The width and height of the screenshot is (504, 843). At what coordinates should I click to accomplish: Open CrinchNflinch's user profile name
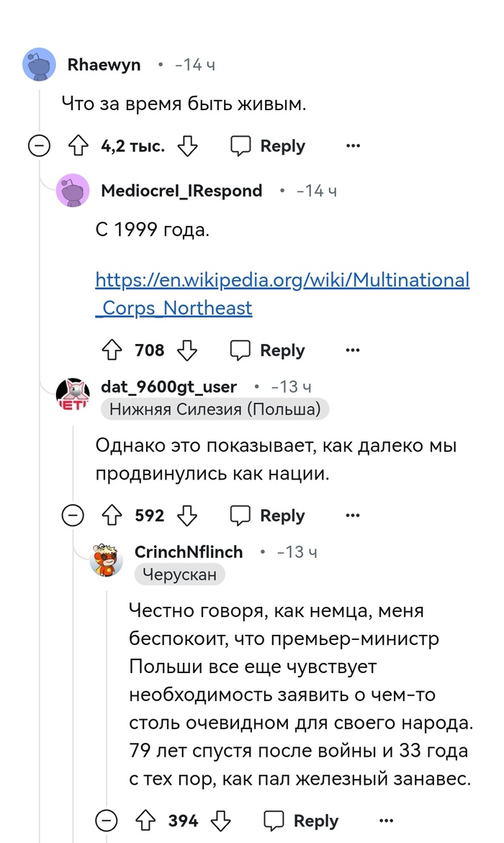(x=189, y=552)
